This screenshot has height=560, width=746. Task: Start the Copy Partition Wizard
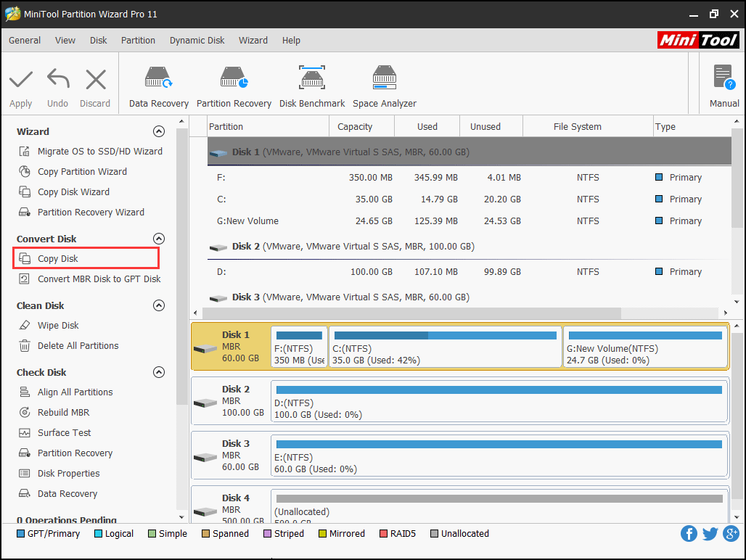click(73, 172)
